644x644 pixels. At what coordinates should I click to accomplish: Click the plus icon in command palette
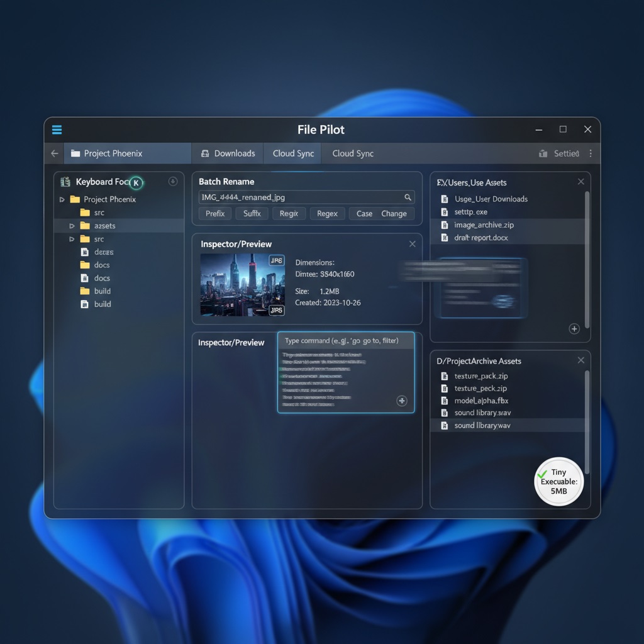[x=402, y=401]
